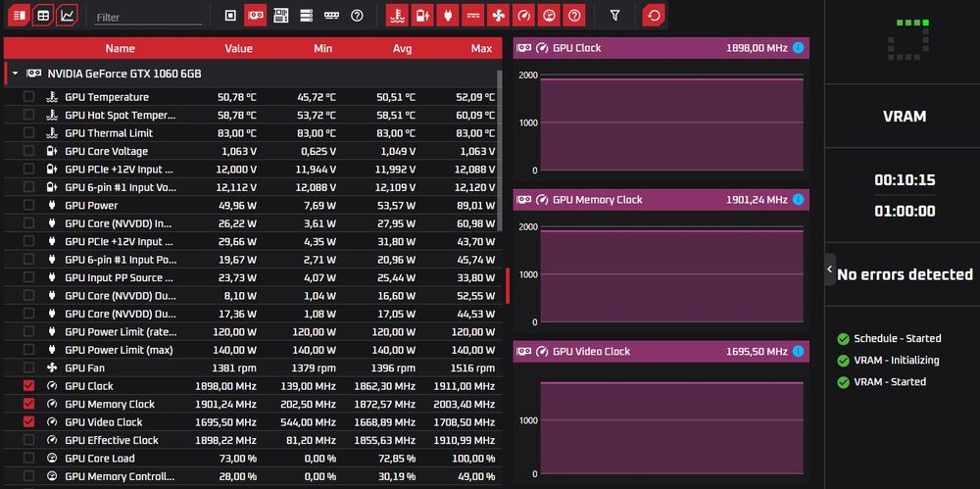Click the VRAM test title

(x=905, y=117)
